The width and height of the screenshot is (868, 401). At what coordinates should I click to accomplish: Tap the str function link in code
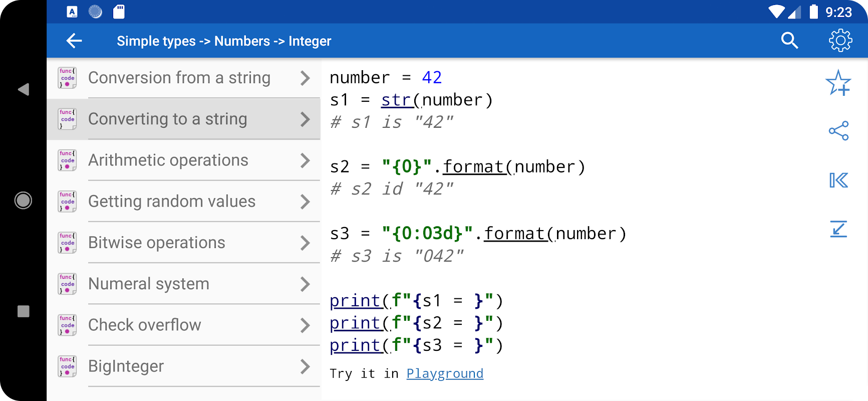pyautogui.click(x=397, y=100)
